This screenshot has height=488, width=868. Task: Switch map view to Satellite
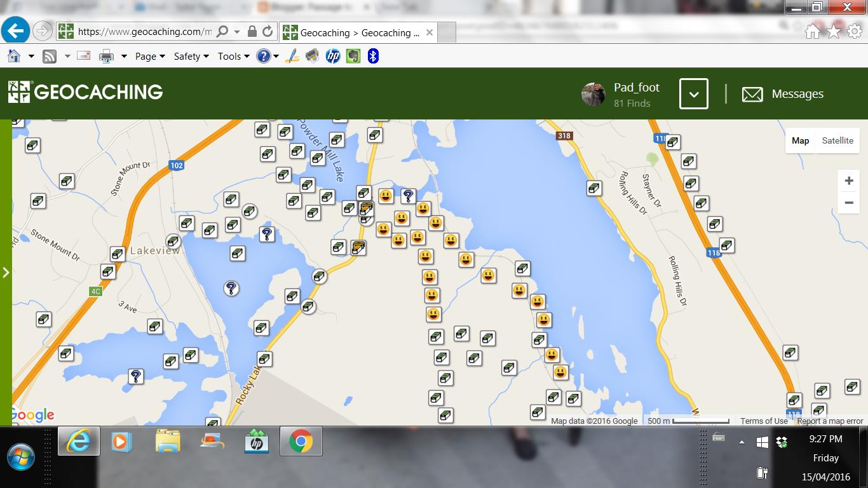click(x=837, y=140)
